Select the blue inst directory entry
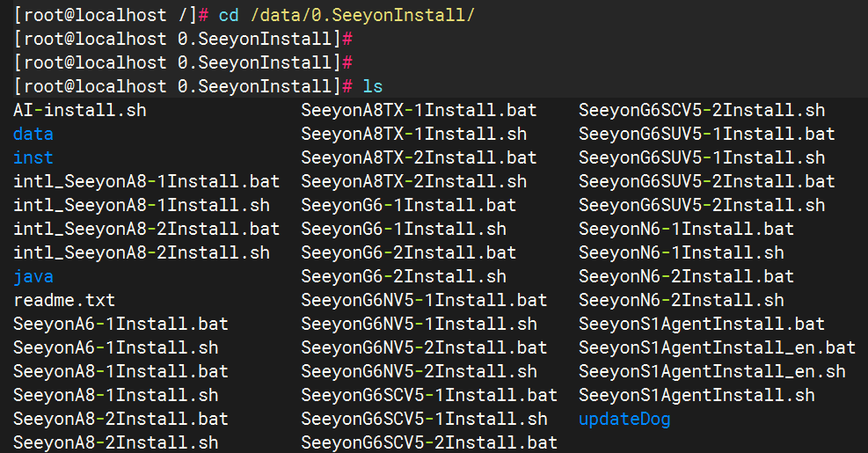Screen dimensions: 868x453 click(33, 157)
